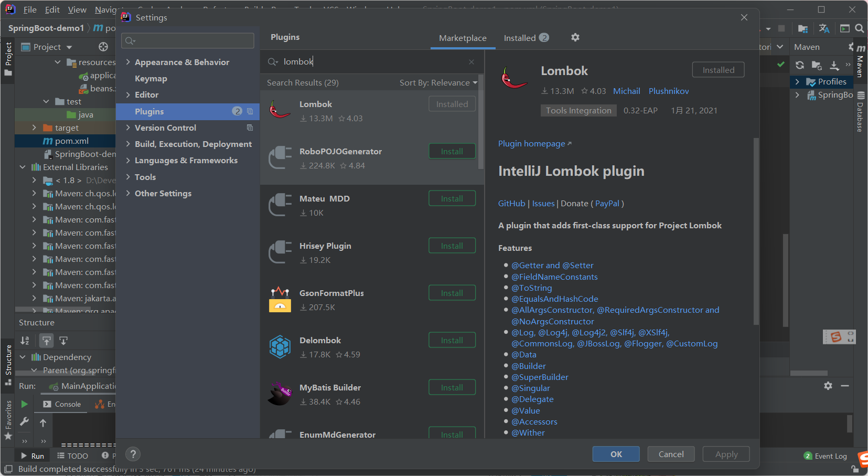Install RoboPOJOGenerator plugin
This screenshot has width=868, height=476.
452,151
